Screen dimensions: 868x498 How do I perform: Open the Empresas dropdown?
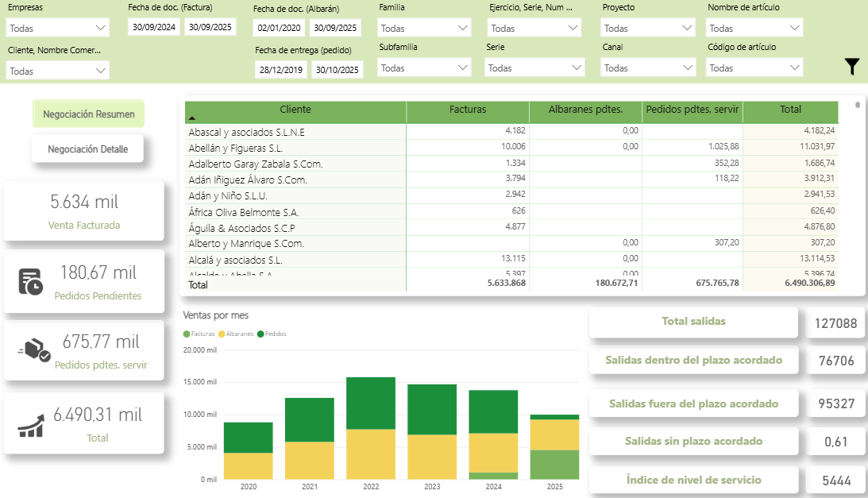57,28
